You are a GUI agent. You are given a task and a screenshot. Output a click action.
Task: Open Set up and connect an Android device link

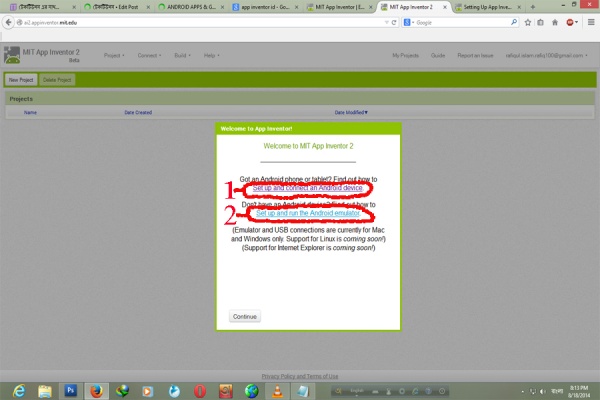pos(308,188)
